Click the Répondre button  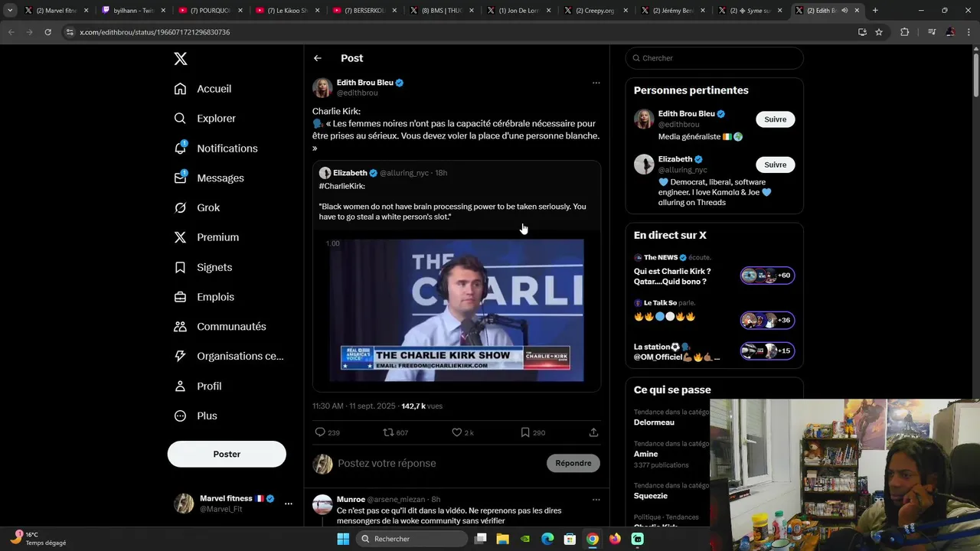[x=573, y=463]
